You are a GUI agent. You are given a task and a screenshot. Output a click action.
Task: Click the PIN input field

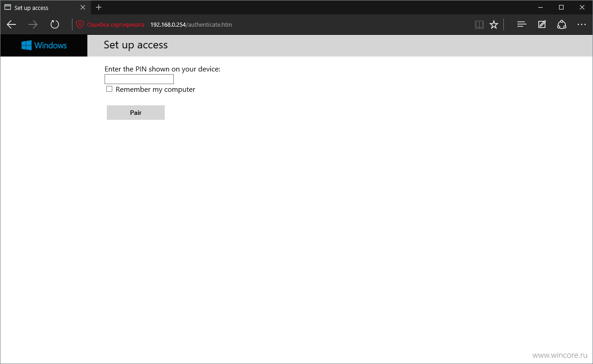point(139,79)
